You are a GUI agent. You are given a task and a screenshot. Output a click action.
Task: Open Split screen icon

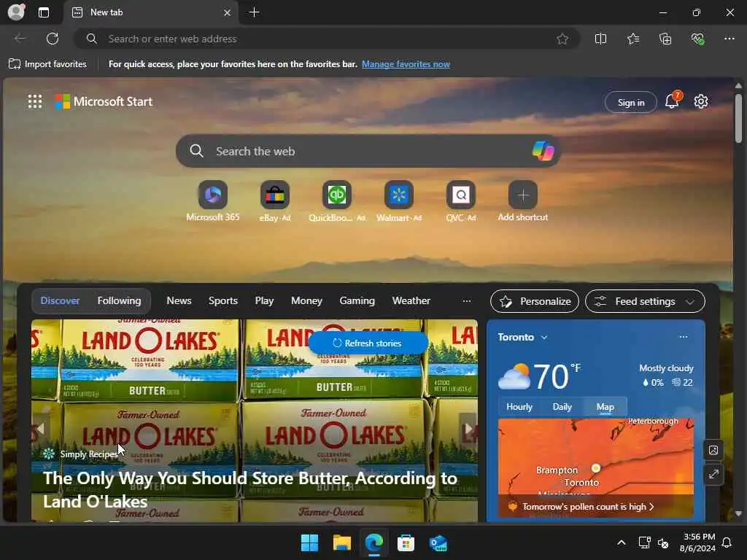[x=601, y=39]
